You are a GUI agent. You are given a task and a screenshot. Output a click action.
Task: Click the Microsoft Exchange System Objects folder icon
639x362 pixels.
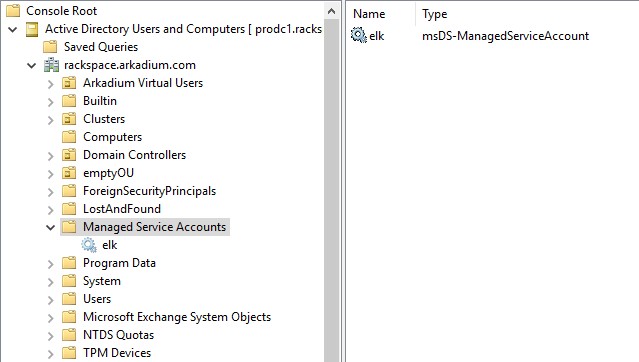coord(69,317)
